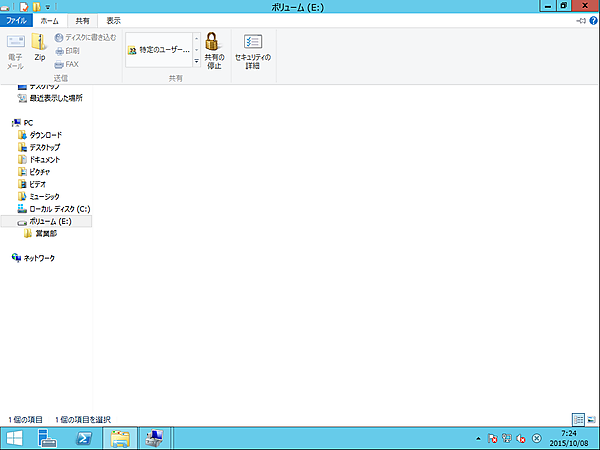Select ボリューム (E:) drive in tree
This screenshot has height=450, width=600.
click(46, 221)
